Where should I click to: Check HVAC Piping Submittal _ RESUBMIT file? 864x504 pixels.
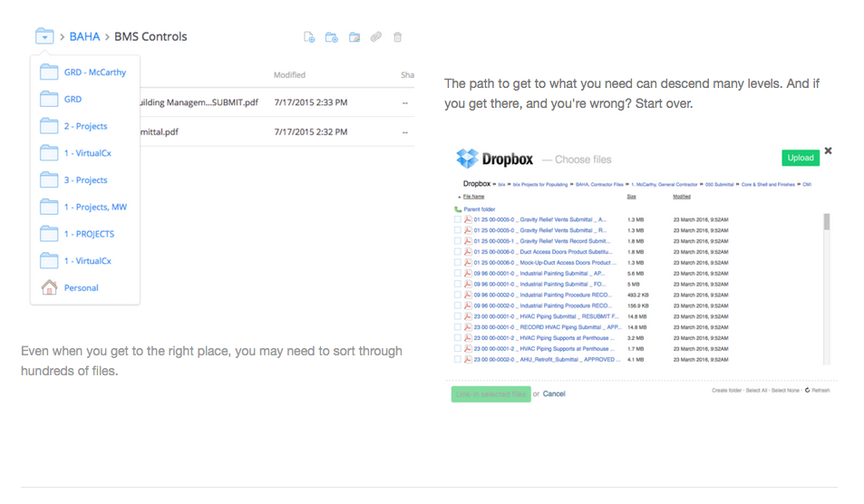(457, 316)
